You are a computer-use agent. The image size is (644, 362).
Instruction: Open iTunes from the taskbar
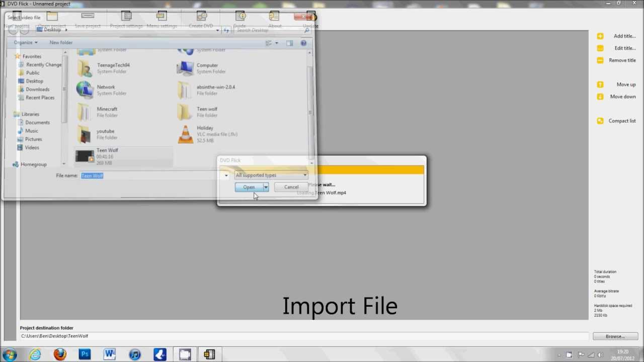(135, 354)
